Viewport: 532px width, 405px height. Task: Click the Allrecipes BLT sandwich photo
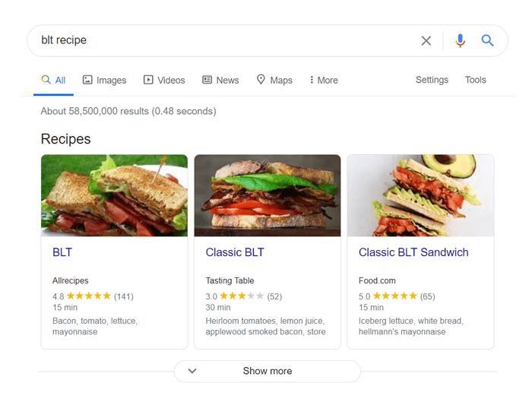coord(114,195)
